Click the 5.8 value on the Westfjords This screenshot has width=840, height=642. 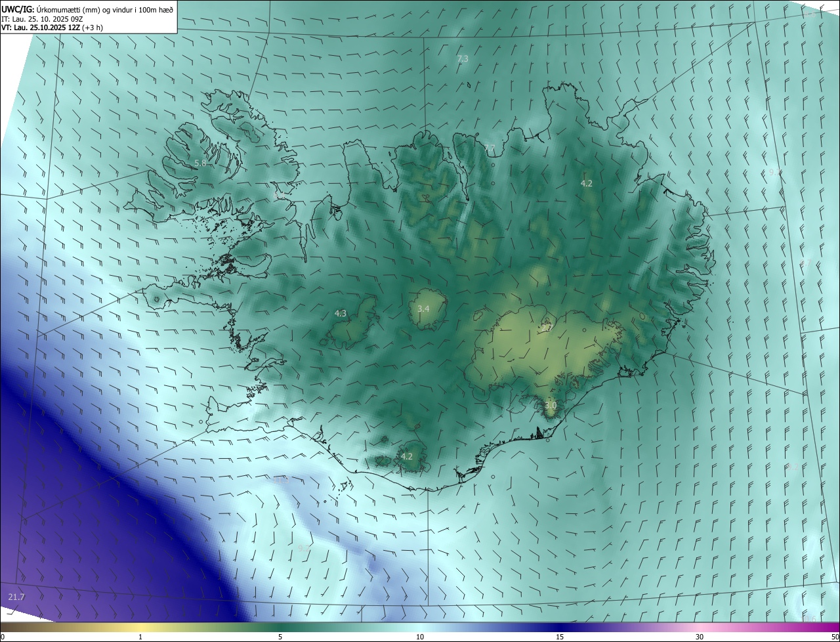click(201, 163)
